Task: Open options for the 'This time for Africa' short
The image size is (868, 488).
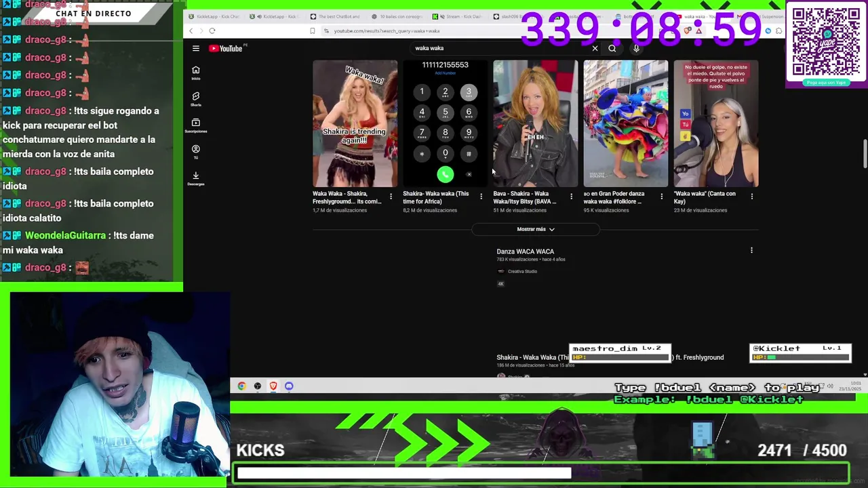Action: [x=481, y=197]
